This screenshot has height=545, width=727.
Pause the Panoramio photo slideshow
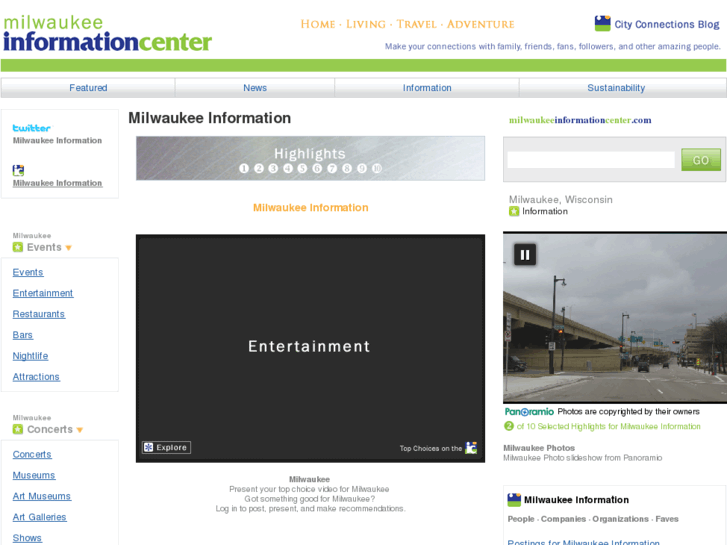pos(525,255)
